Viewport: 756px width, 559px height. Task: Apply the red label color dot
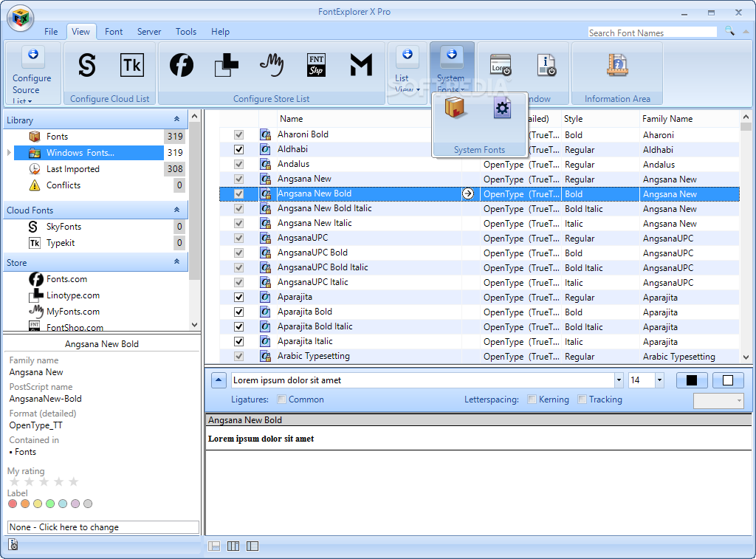[x=13, y=504]
